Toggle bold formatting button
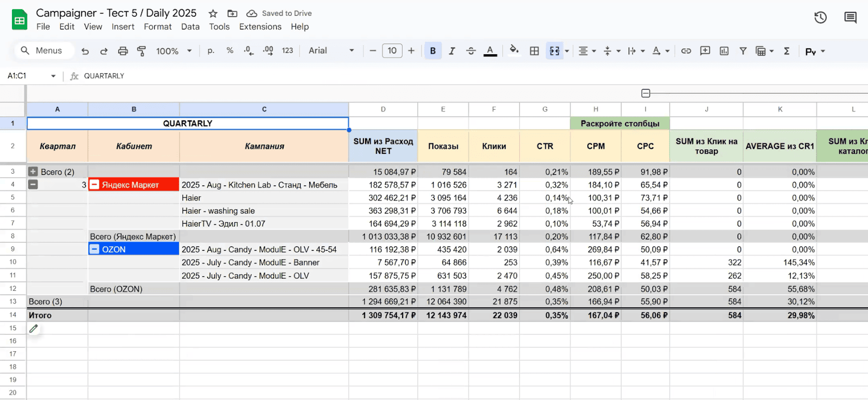 coord(433,51)
